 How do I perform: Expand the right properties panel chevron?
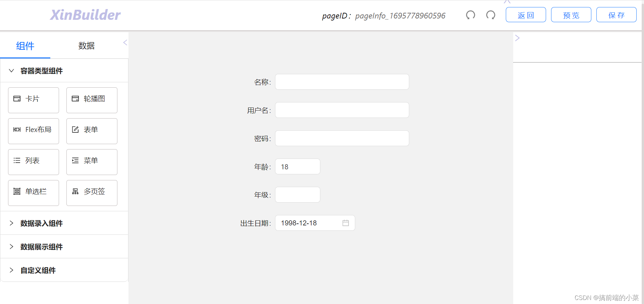517,38
